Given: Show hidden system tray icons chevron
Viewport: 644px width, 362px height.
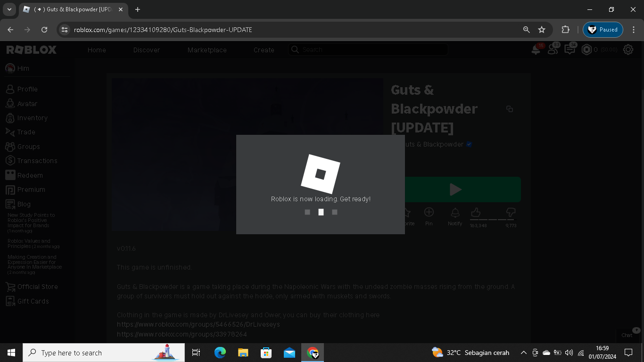Looking at the screenshot, I should click(523, 353).
